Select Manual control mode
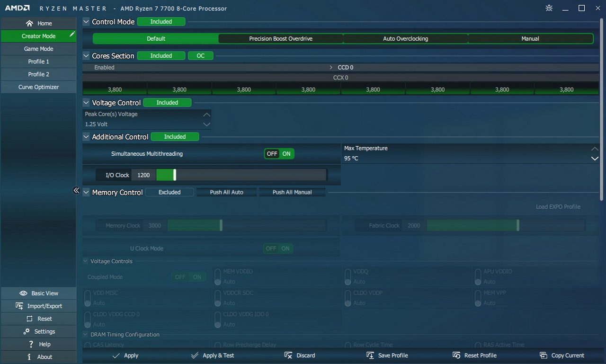The width and height of the screenshot is (606, 364). coord(530,39)
